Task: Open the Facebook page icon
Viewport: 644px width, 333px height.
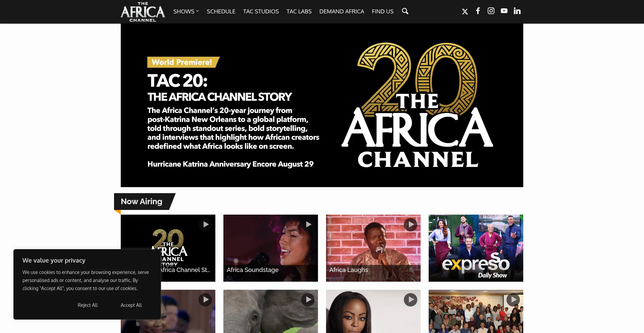Action: tap(478, 11)
